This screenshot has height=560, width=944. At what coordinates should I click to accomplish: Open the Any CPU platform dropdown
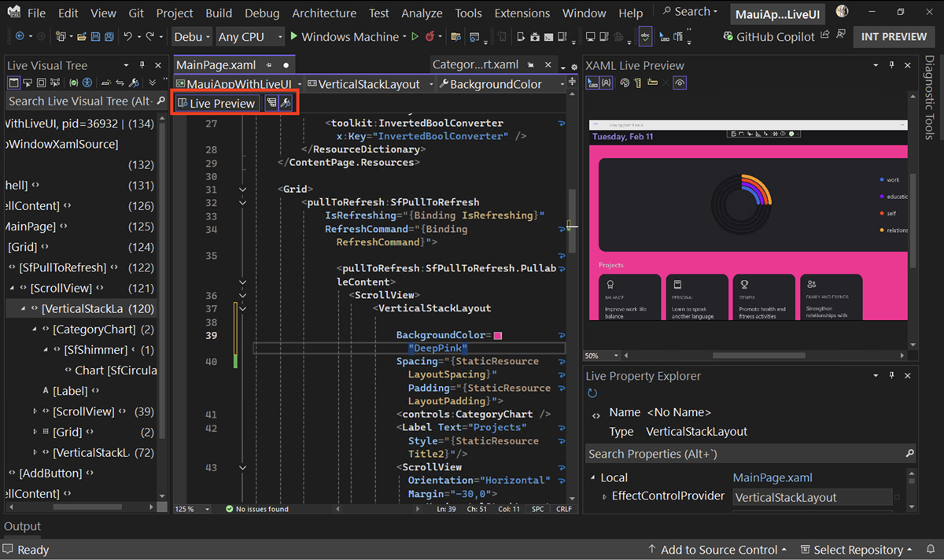tap(250, 37)
